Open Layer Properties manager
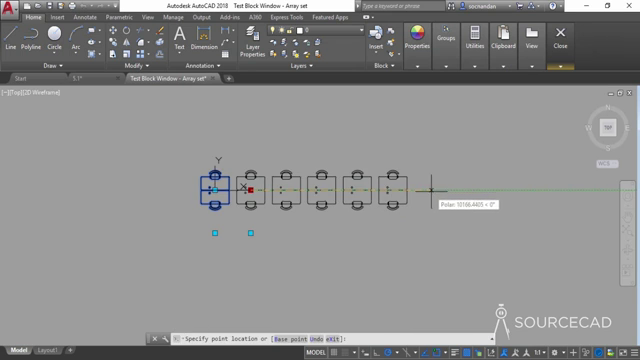The height and width of the screenshot is (360, 640). point(252,41)
